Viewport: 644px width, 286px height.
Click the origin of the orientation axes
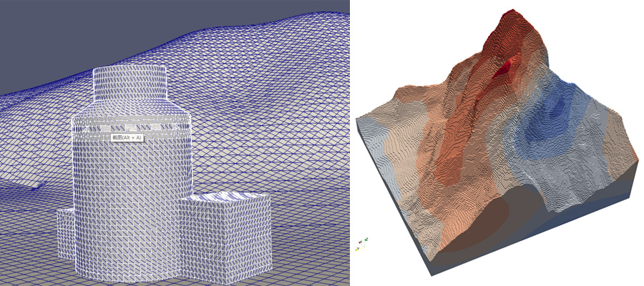pos(364,247)
